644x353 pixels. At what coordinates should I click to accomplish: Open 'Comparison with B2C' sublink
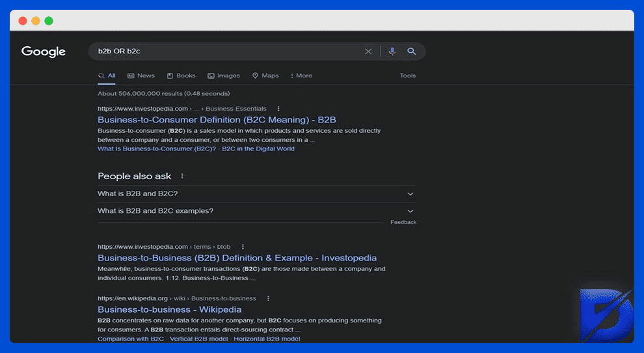pos(131,339)
